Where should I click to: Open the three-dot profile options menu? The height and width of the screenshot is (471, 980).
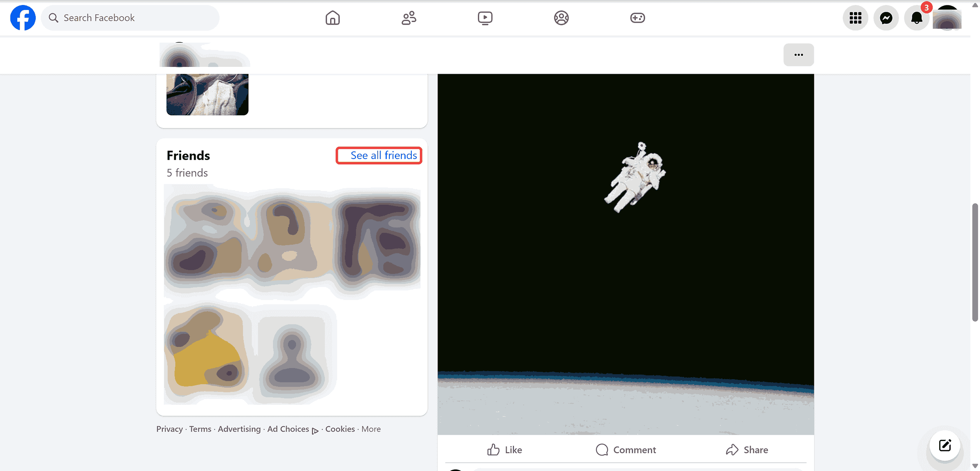pos(799,55)
